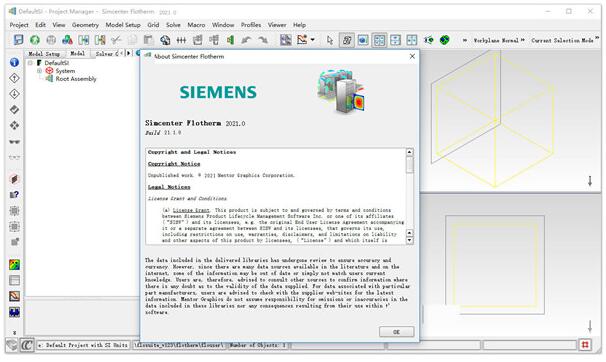This screenshot has height=362, width=606.
Task: Switch to the Solver tab
Action: 106,54
